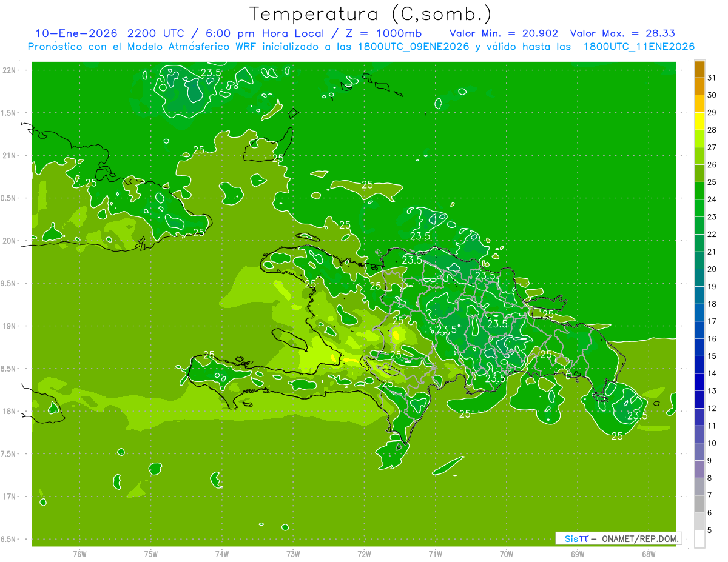Click the white legend swatch below 5
The height and width of the screenshot is (562, 728).
(699, 539)
